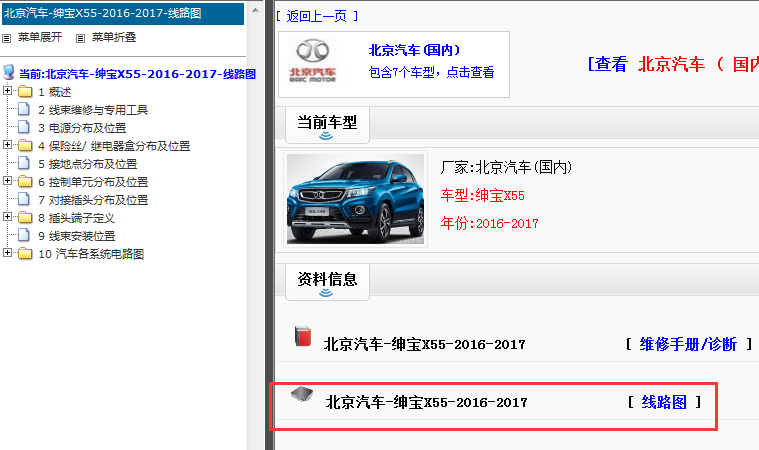The image size is (759, 450).
Task: Click 包含7个车型，点击查看 link
Action: tap(431, 73)
